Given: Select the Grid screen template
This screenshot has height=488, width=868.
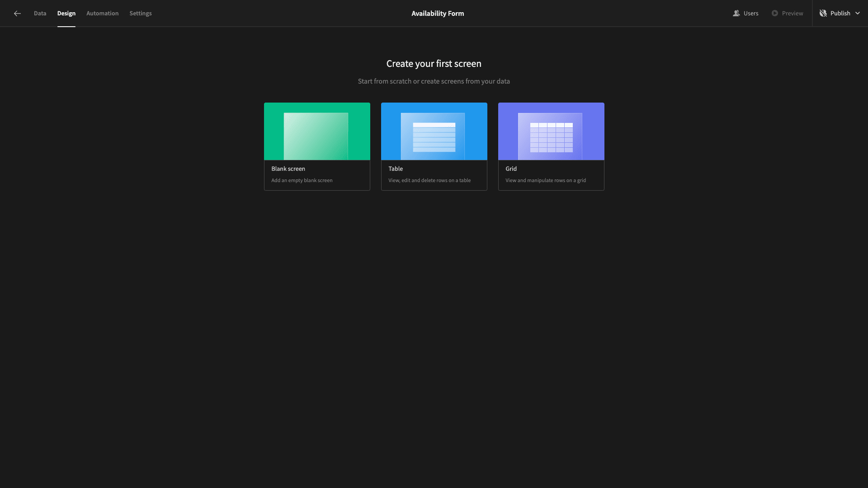Looking at the screenshot, I should (551, 146).
